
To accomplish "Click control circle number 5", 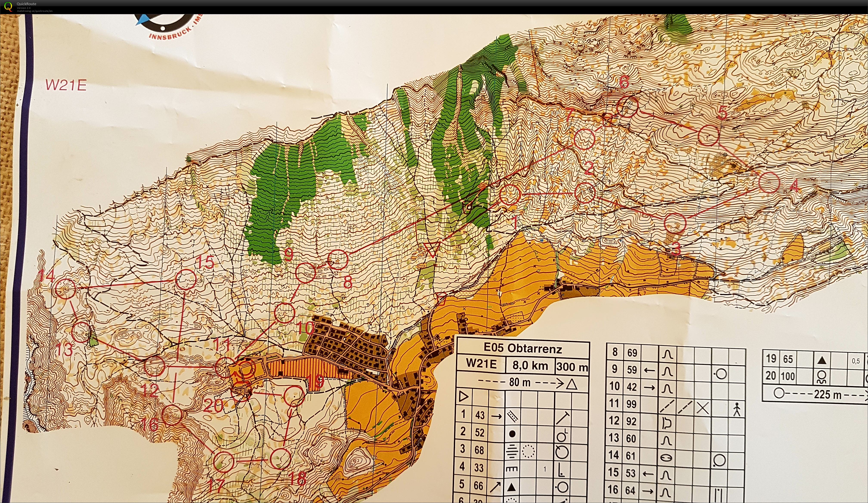I will (x=709, y=135).
